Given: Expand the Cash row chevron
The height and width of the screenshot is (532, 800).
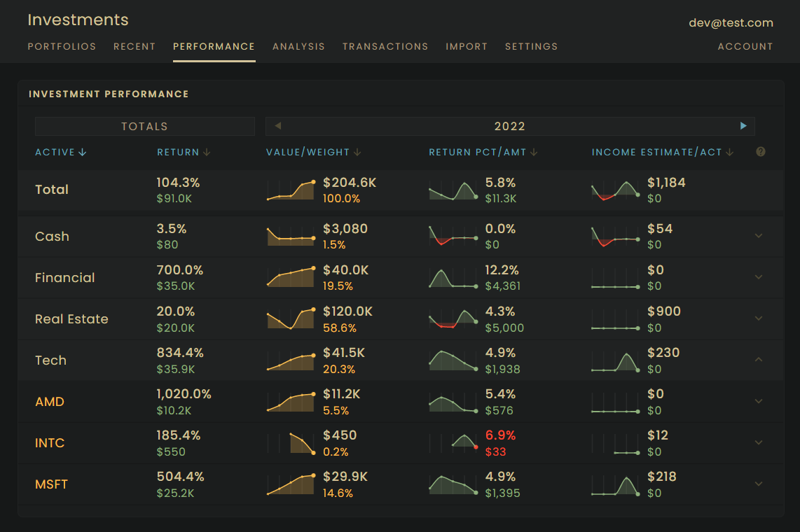Looking at the screenshot, I should (759, 236).
